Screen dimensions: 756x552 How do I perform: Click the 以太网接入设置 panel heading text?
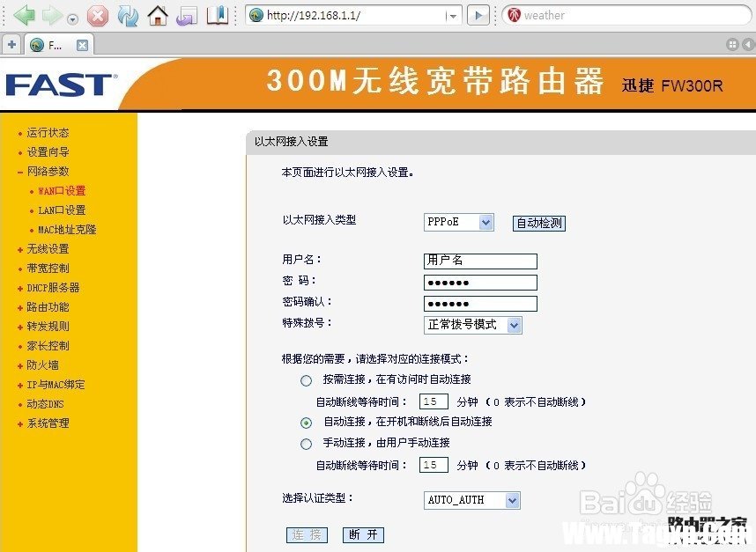point(292,142)
